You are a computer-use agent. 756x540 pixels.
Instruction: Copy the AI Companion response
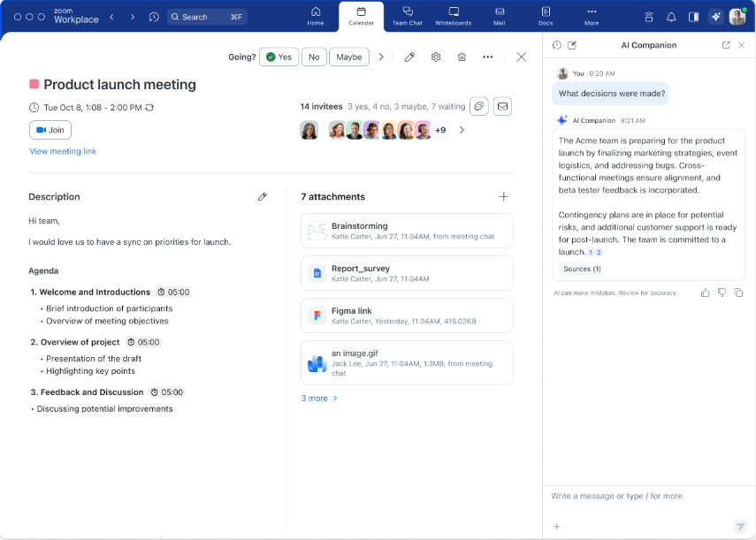(x=738, y=293)
